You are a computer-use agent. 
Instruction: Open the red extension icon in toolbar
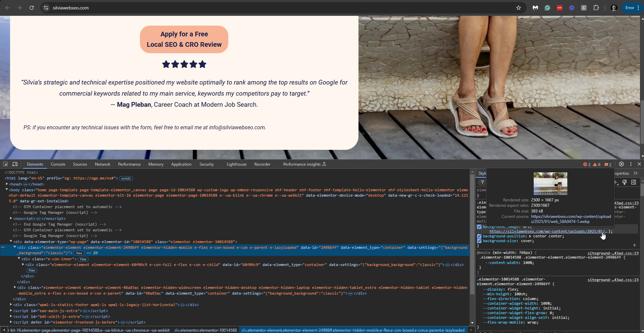click(x=560, y=8)
